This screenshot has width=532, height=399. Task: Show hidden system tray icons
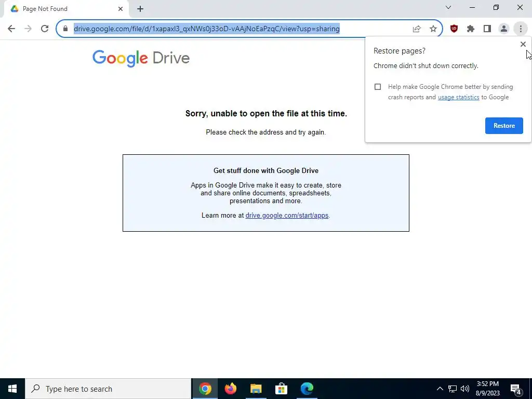pyautogui.click(x=440, y=389)
